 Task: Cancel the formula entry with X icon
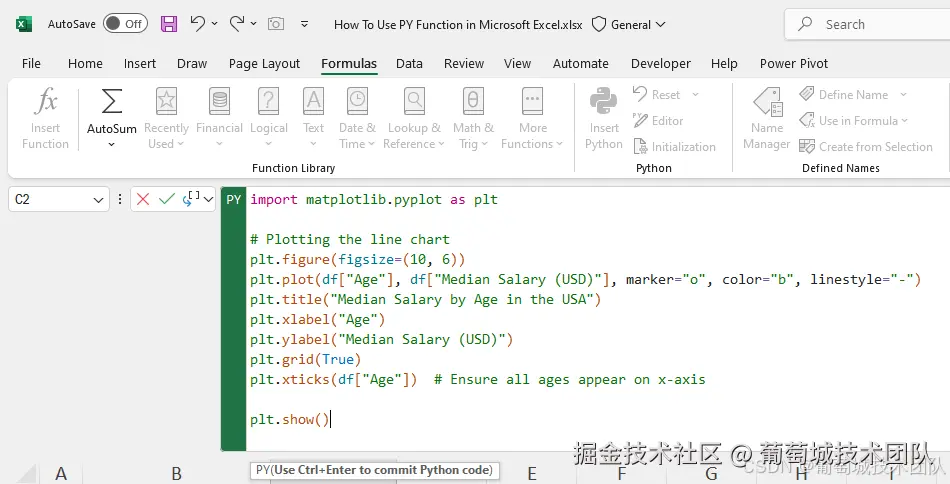pos(143,199)
